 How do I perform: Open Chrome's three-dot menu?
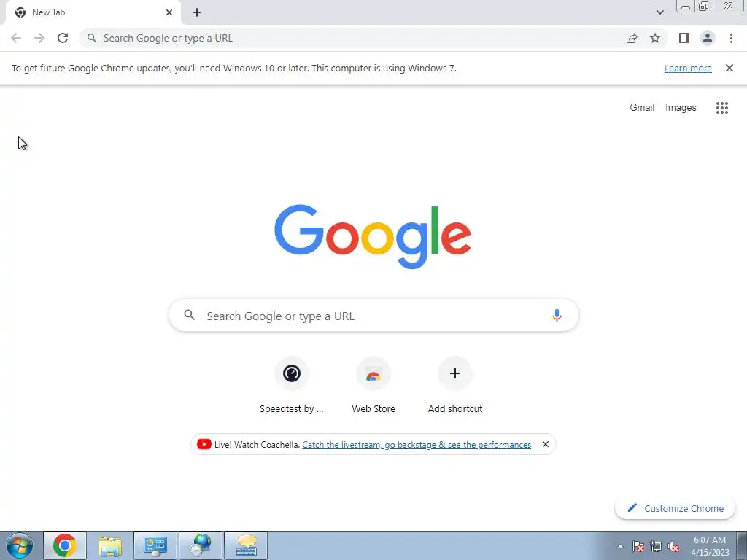(x=731, y=38)
